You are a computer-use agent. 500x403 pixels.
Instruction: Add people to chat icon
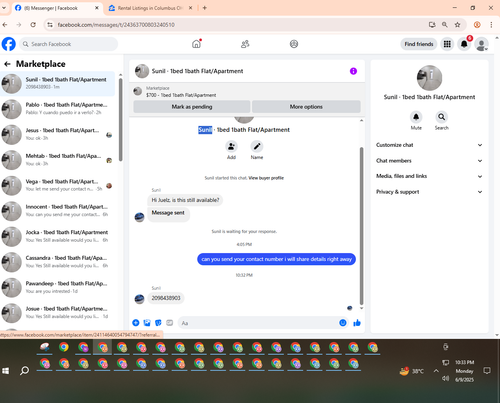pos(231,146)
